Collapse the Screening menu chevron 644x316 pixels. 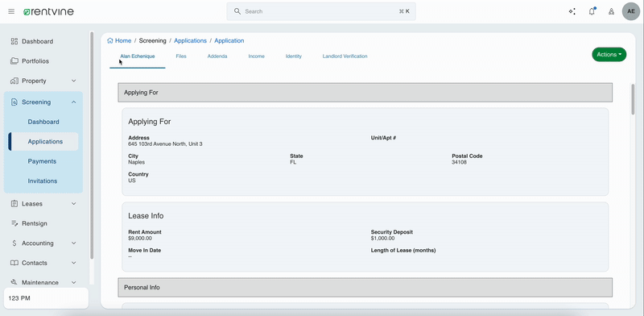[x=74, y=102]
